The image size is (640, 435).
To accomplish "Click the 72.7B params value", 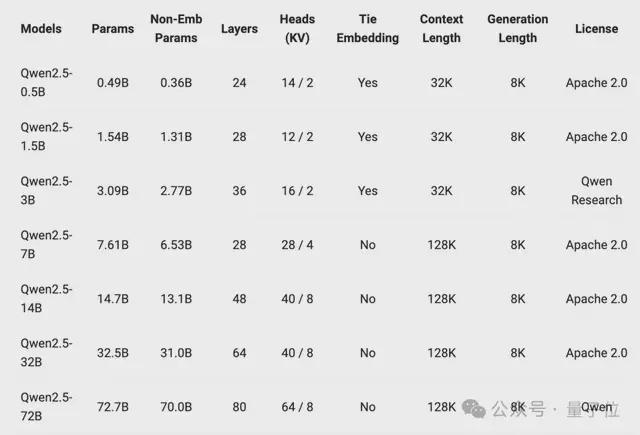I will (x=113, y=407).
